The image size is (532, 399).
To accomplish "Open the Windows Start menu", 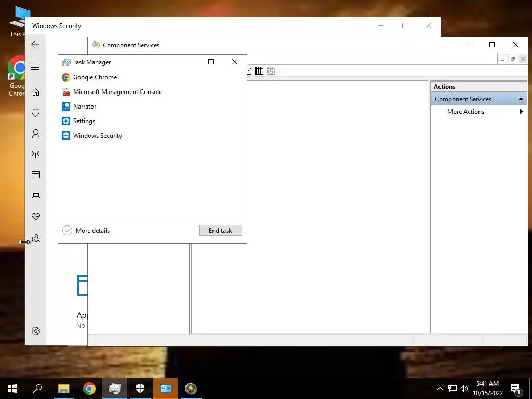I will 12,389.
